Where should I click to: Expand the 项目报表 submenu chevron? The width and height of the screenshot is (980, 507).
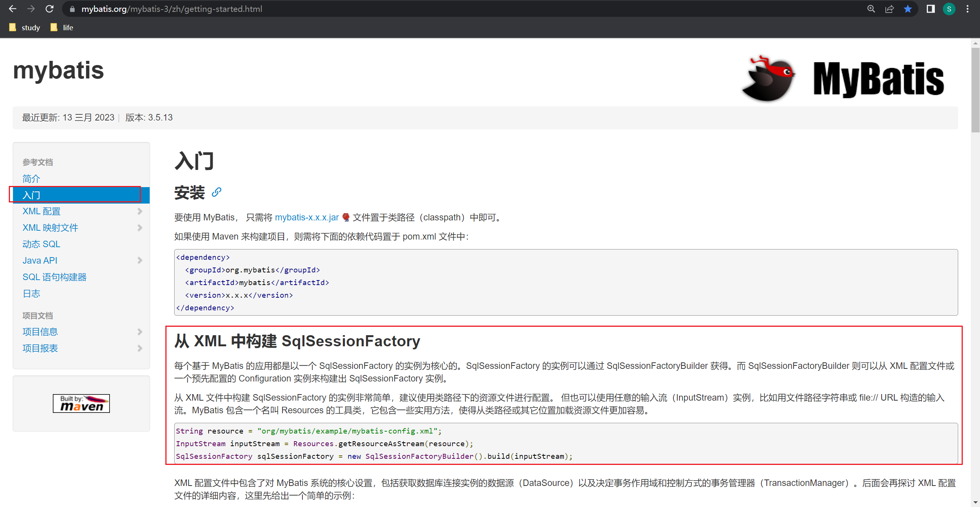point(140,348)
